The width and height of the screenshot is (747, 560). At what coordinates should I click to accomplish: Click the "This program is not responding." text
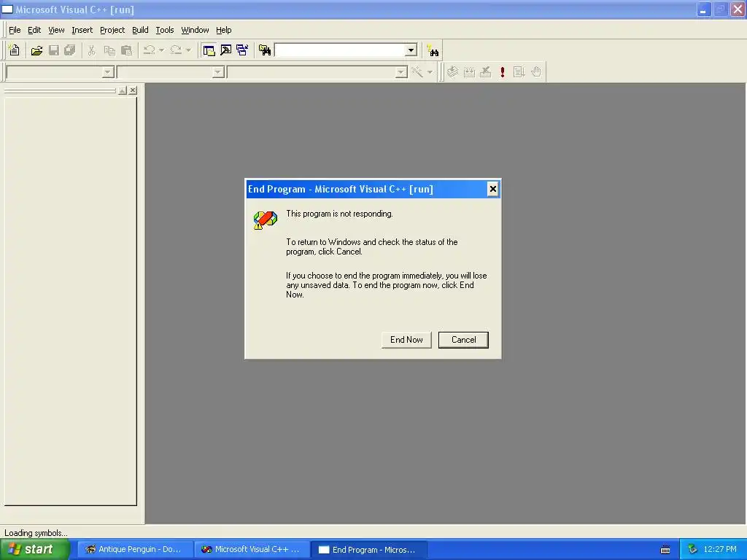[339, 214]
